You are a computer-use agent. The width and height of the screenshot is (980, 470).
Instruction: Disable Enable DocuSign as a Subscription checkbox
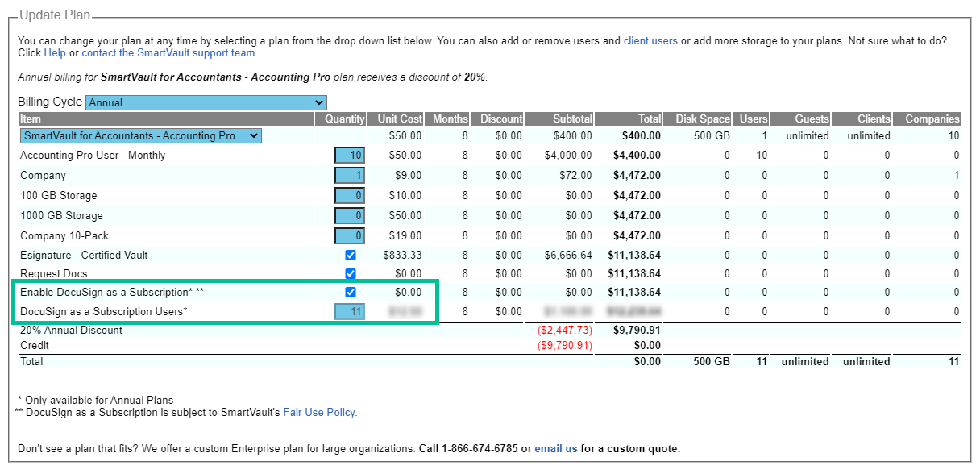[x=351, y=293]
